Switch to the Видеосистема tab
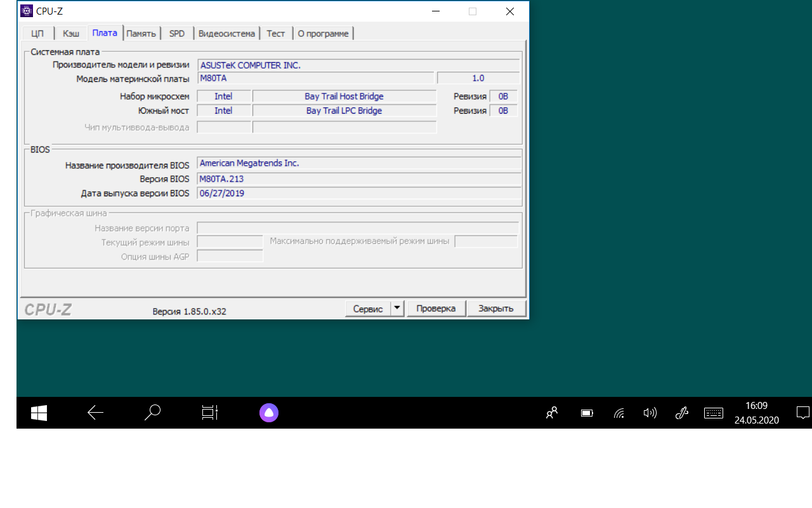This screenshot has width=812, height=508. pyautogui.click(x=226, y=34)
